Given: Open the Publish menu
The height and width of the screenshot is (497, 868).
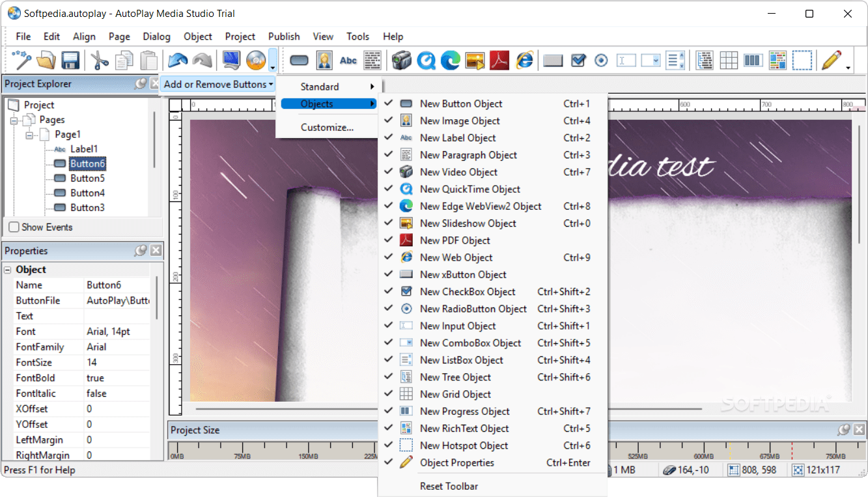Looking at the screenshot, I should tap(284, 36).
